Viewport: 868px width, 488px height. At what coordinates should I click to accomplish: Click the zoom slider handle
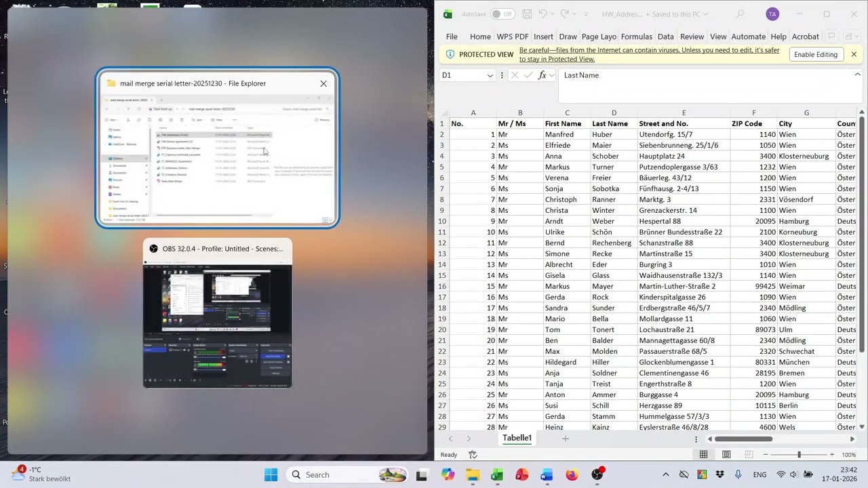[799, 455]
